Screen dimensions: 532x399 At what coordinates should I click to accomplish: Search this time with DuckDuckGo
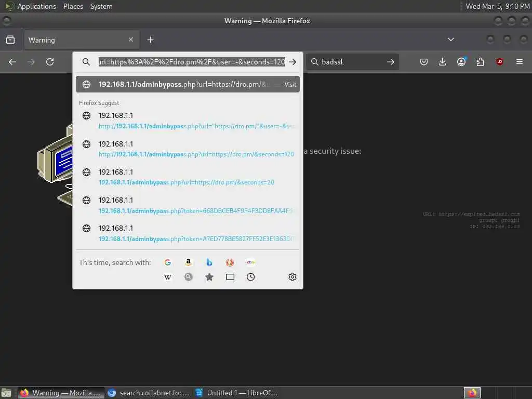pos(230,262)
